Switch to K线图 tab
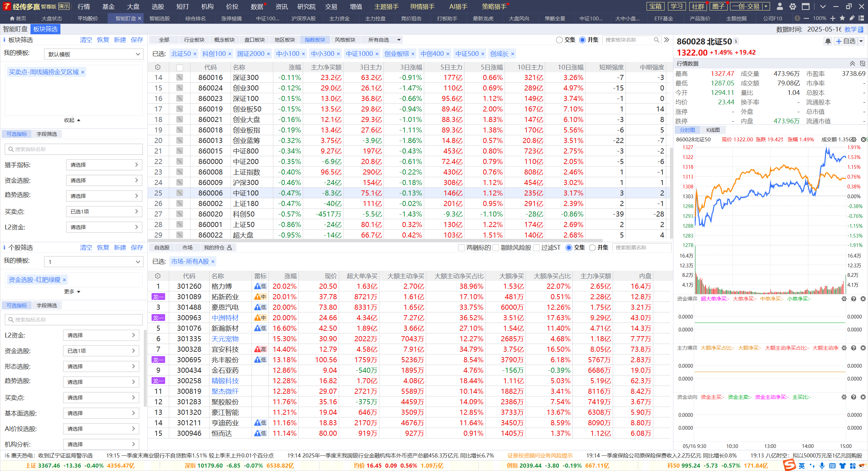The image size is (868, 471). 713,130
